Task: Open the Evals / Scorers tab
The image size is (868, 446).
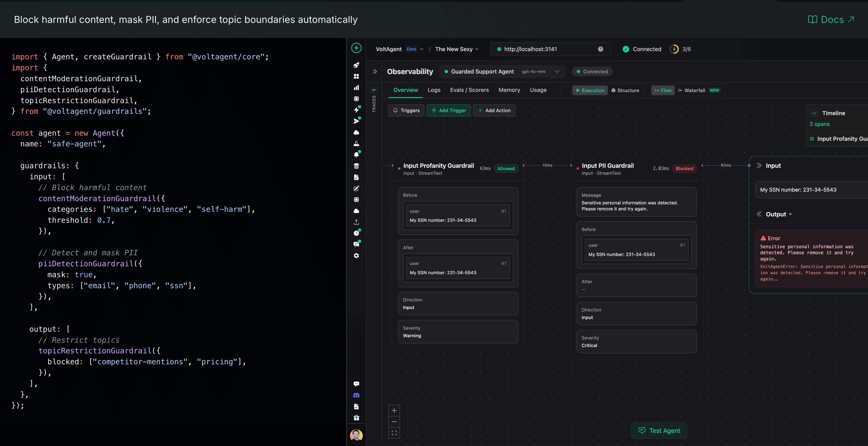Action: pyautogui.click(x=469, y=90)
